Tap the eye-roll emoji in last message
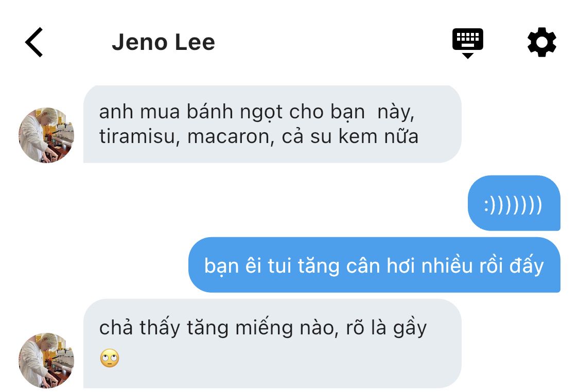This screenshot has width=579, height=392. (110, 358)
